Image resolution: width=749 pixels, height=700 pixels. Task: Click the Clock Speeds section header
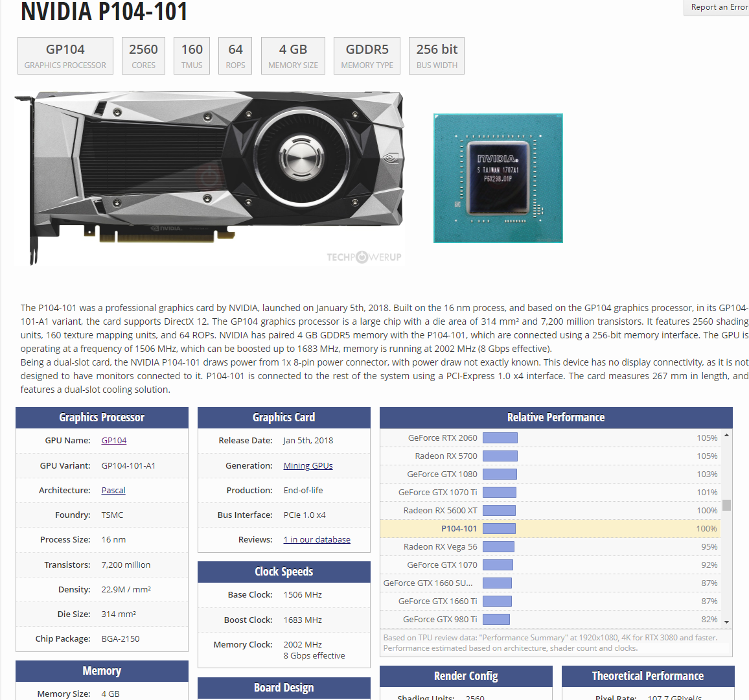284,572
